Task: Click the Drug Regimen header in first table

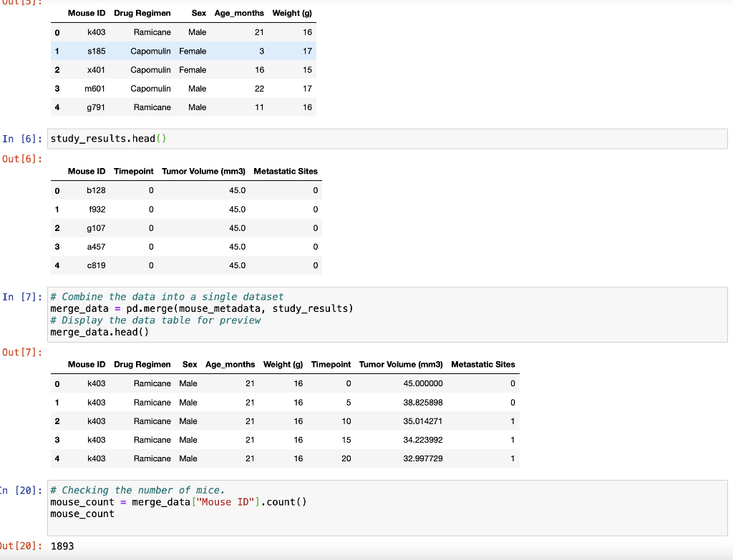Action: pos(142,13)
